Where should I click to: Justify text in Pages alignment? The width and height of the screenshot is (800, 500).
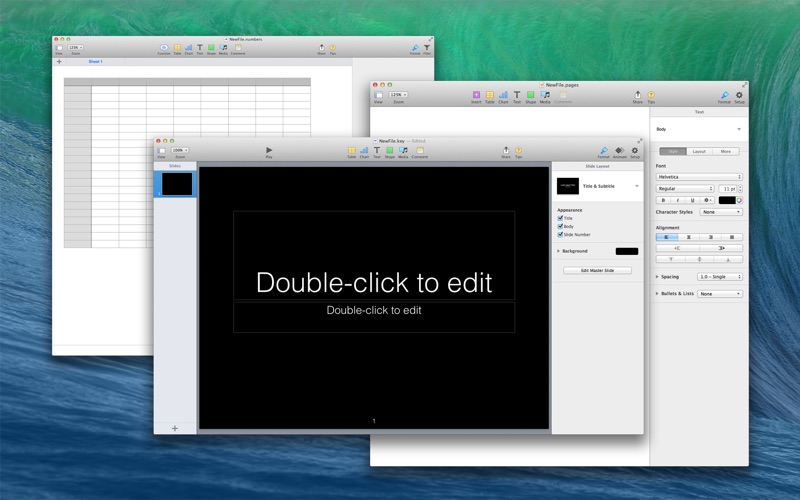point(732,237)
